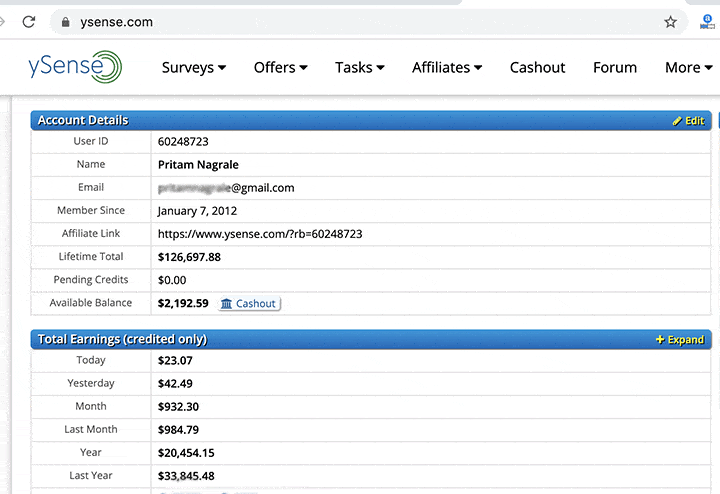This screenshot has height=494, width=720.
Task: Click the Yesterday label
Action: point(91,383)
